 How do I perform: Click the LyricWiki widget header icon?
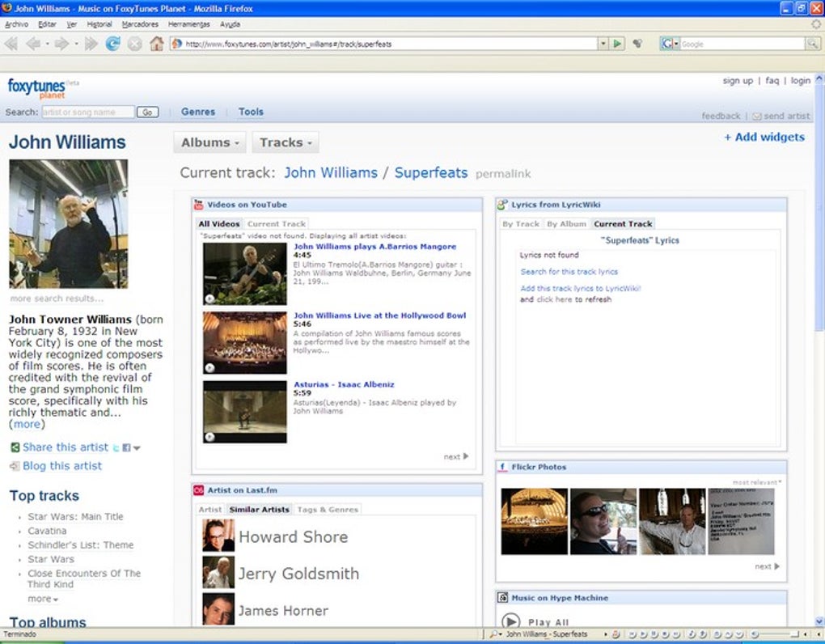point(502,205)
